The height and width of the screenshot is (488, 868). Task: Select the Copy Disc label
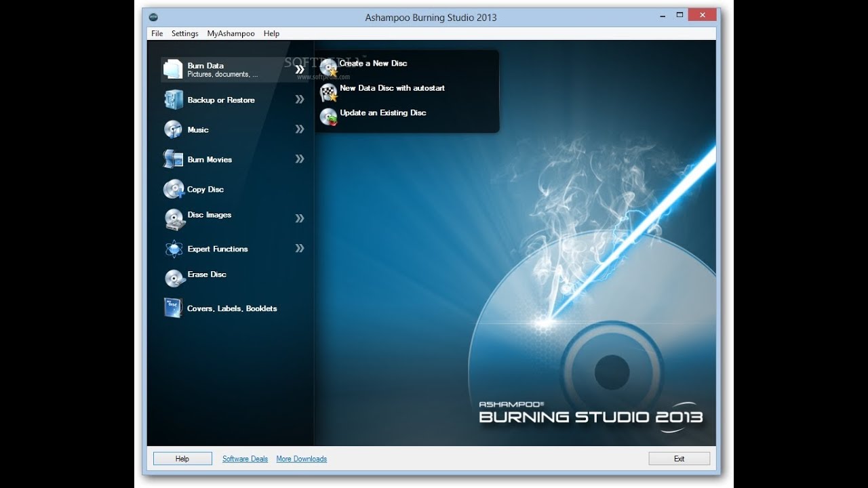coord(205,190)
